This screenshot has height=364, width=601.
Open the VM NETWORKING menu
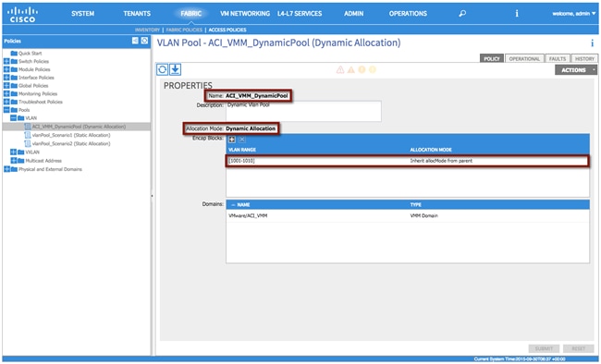point(245,14)
